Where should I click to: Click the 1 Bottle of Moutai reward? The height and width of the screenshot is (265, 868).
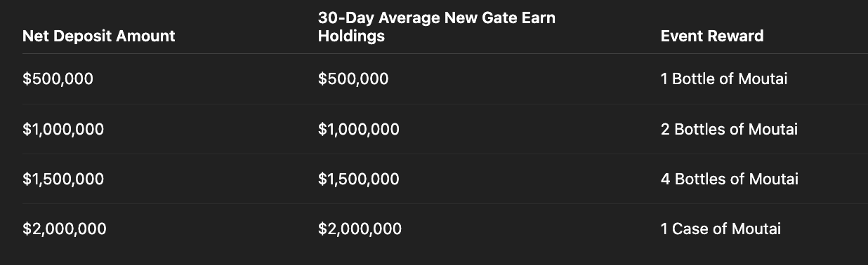pyautogui.click(x=723, y=79)
